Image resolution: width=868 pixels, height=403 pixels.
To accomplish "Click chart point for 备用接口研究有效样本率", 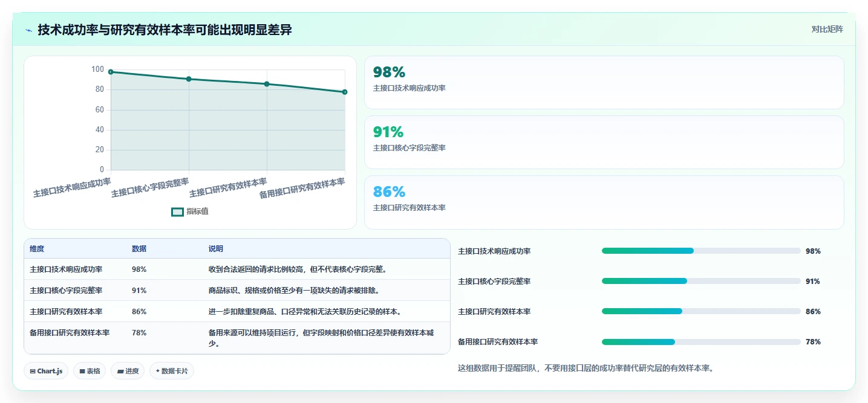I will [x=345, y=92].
